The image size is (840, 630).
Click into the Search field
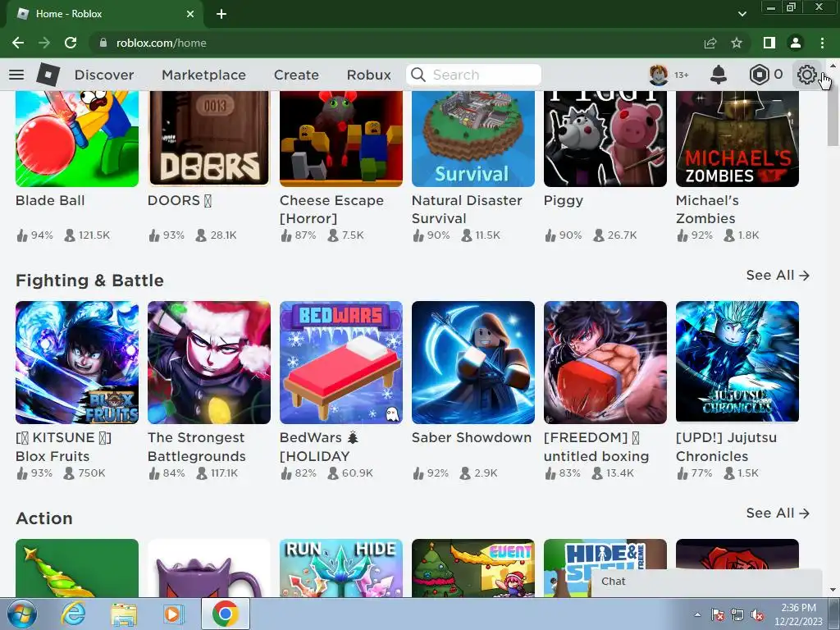473,75
